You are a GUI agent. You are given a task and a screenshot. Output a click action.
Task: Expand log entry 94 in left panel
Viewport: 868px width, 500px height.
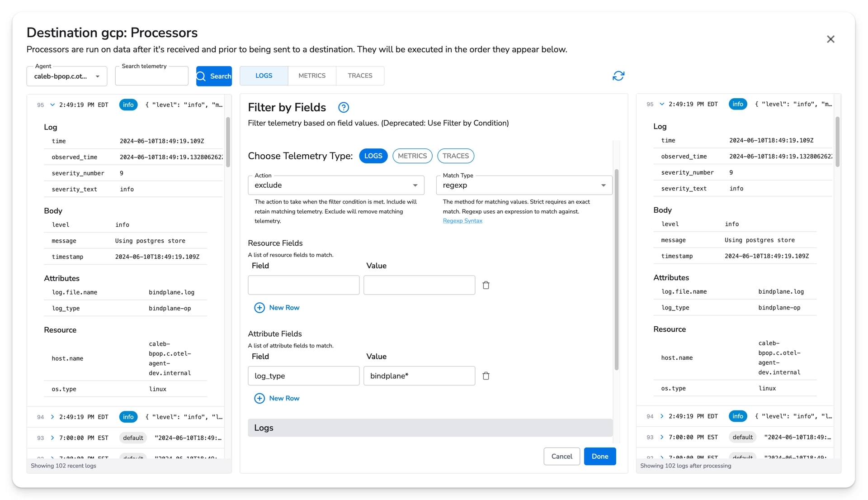[x=52, y=417]
